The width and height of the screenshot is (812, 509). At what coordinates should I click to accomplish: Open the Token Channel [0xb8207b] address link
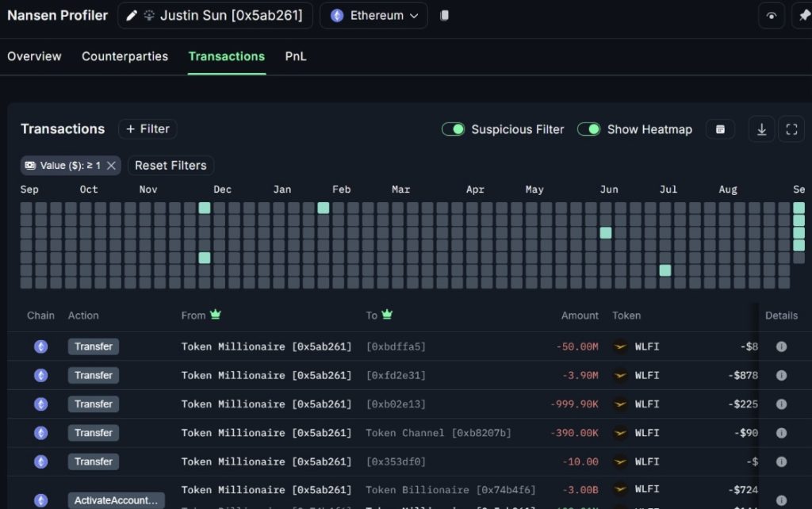pos(439,433)
